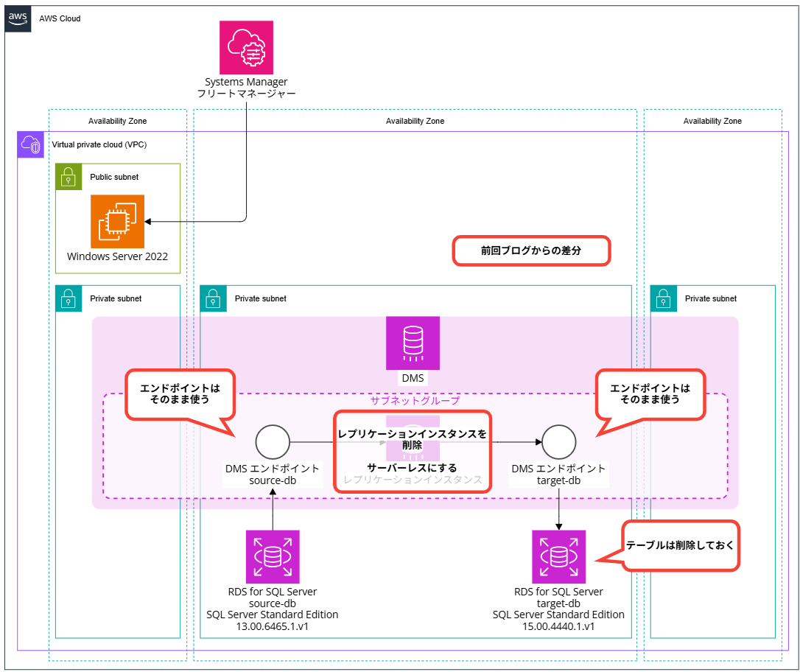Click the faded replication instance icon
The height and width of the screenshot is (672, 800).
[413, 439]
